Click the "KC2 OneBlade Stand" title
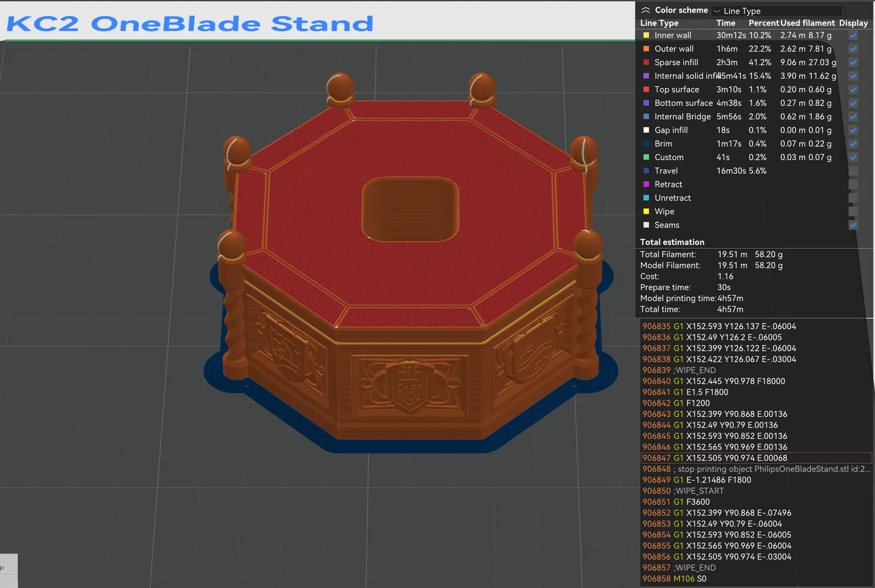Image resolution: width=875 pixels, height=588 pixels. [x=190, y=24]
